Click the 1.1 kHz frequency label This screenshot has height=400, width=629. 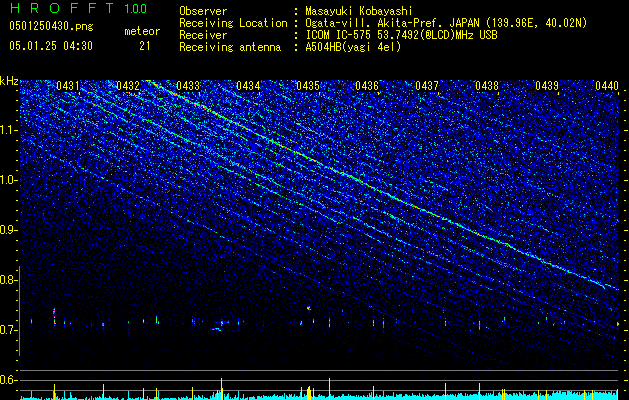[9, 130]
